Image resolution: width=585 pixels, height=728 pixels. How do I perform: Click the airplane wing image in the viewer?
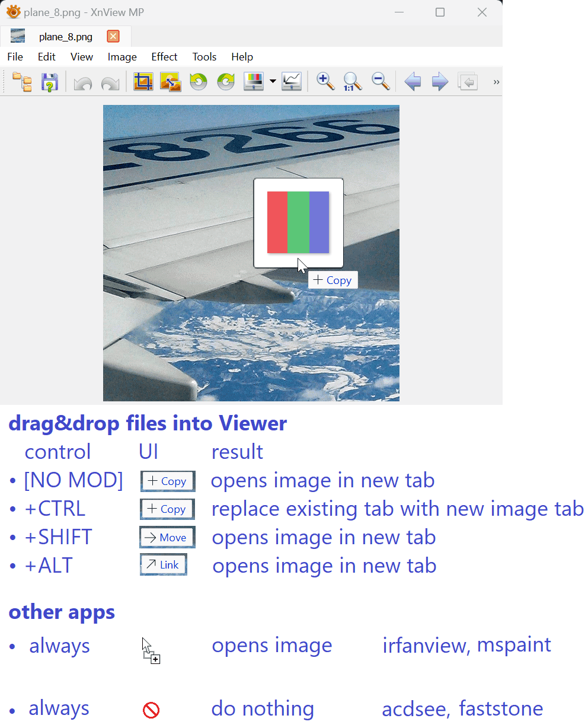[251, 253]
